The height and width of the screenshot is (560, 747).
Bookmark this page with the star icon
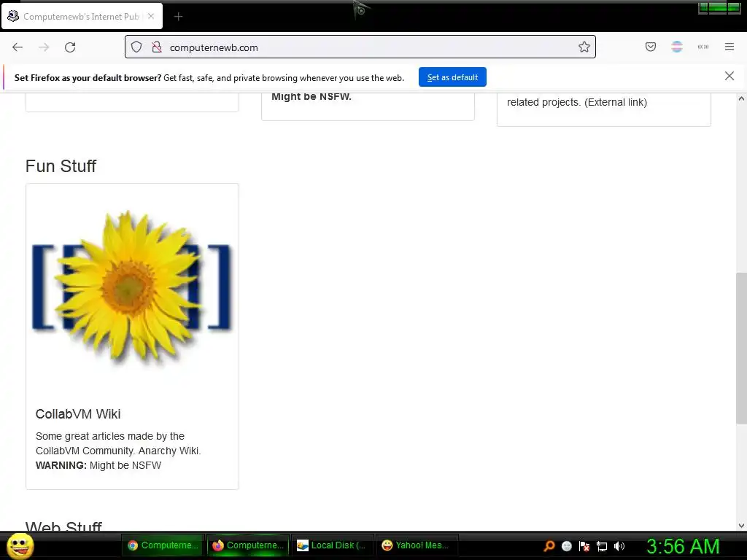coord(584,47)
